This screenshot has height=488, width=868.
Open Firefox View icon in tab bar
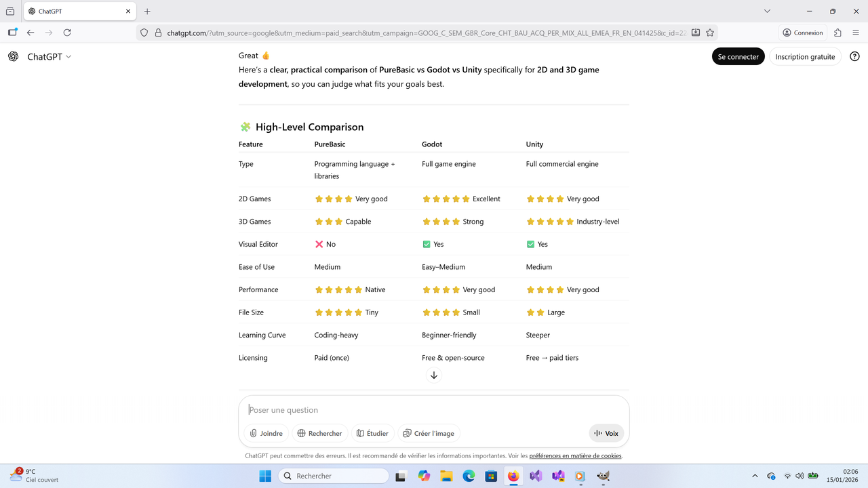10,12
